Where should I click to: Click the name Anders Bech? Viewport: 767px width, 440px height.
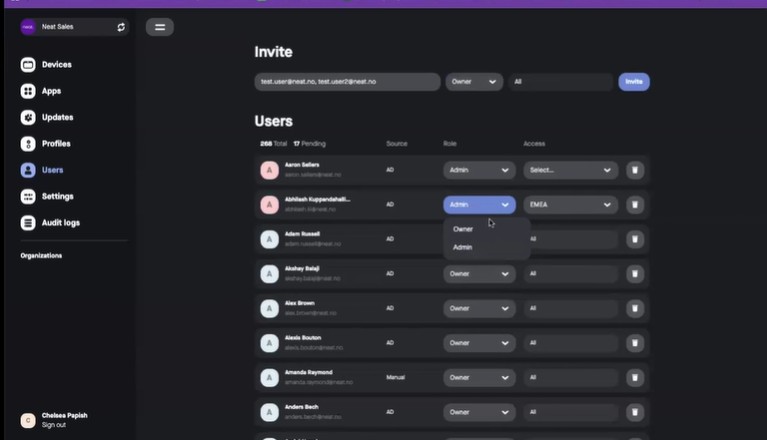pos(301,407)
